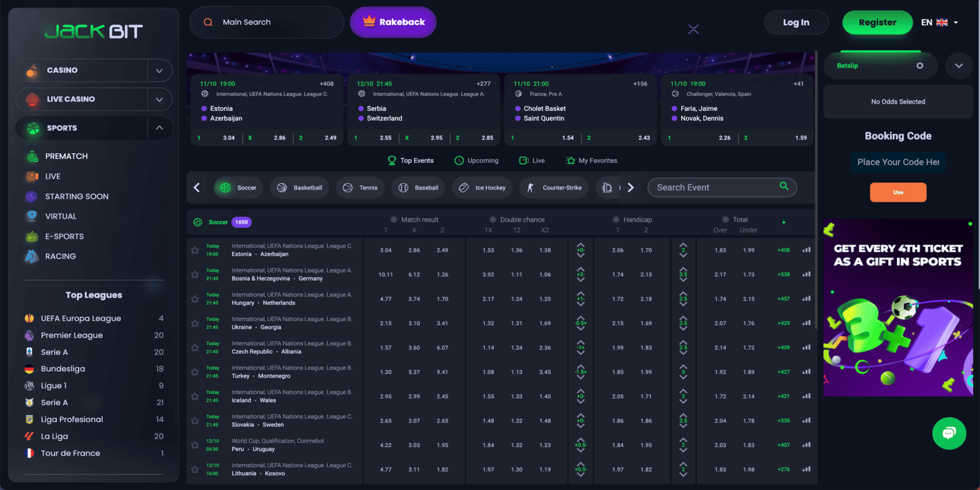Image resolution: width=980 pixels, height=490 pixels.
Task: Switch to the Upcoming tab
Action: pos(477,160)
